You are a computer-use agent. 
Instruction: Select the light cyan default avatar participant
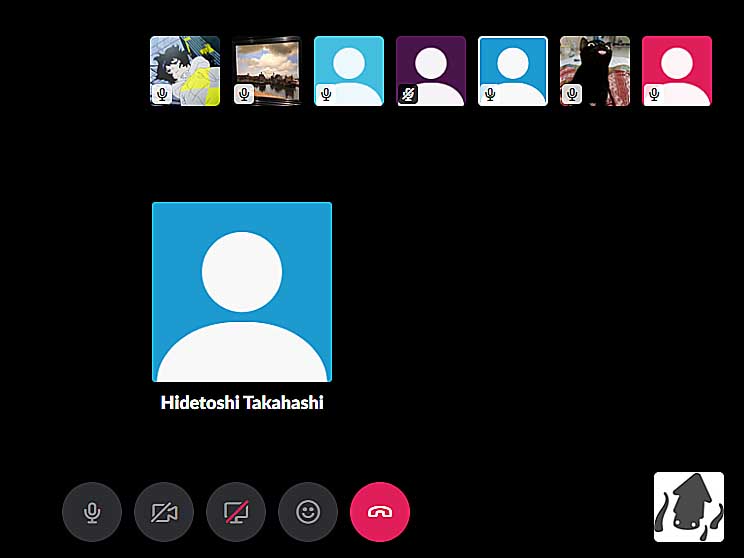tap(349, 71)
